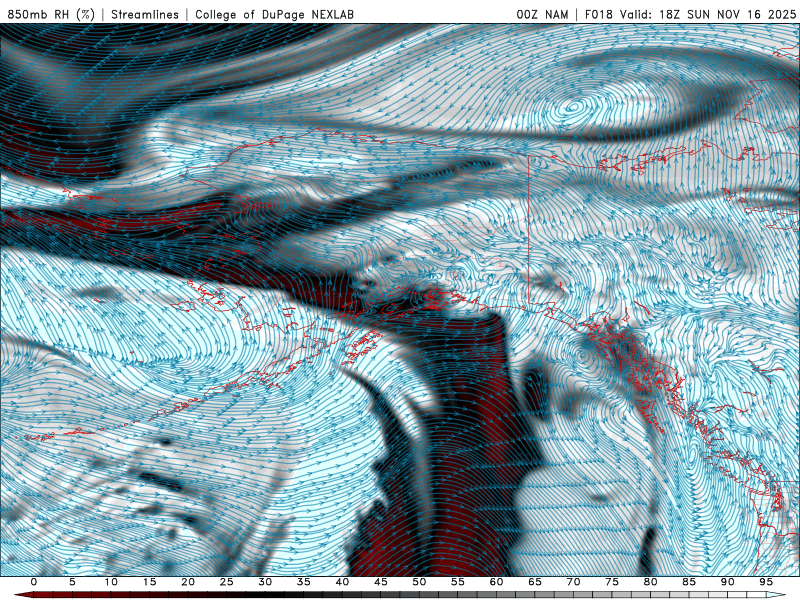The height and width of the screenshot is (600, 800).
Task: Click the "70" value on the RH scale
Action: [x=573, y=582]
